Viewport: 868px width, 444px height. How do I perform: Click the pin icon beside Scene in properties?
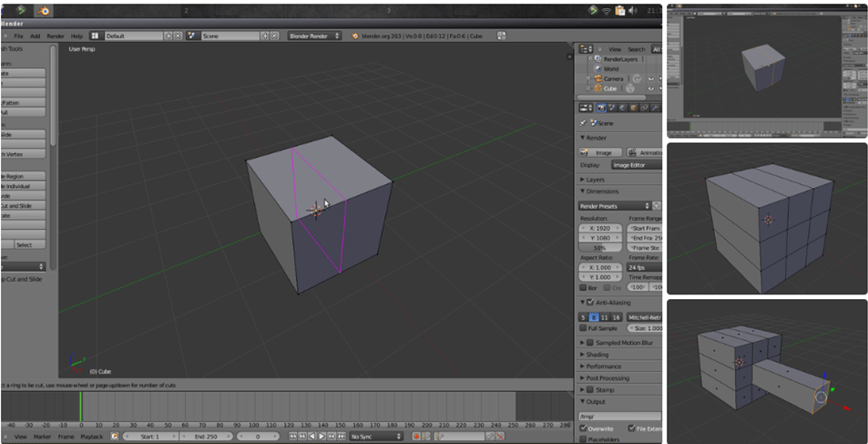(583, 123)
